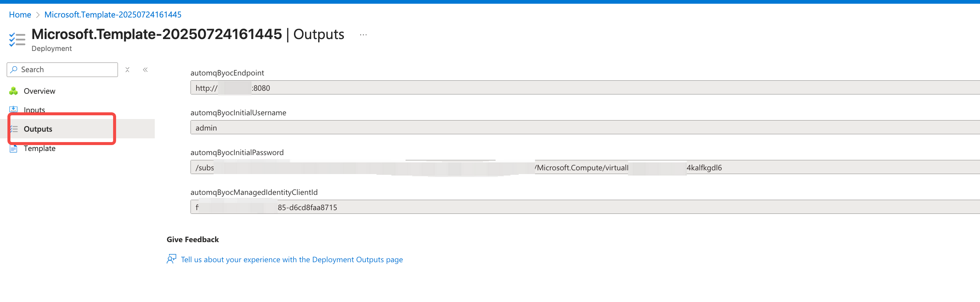Focus the sidebar Search field

pos(63,70)
